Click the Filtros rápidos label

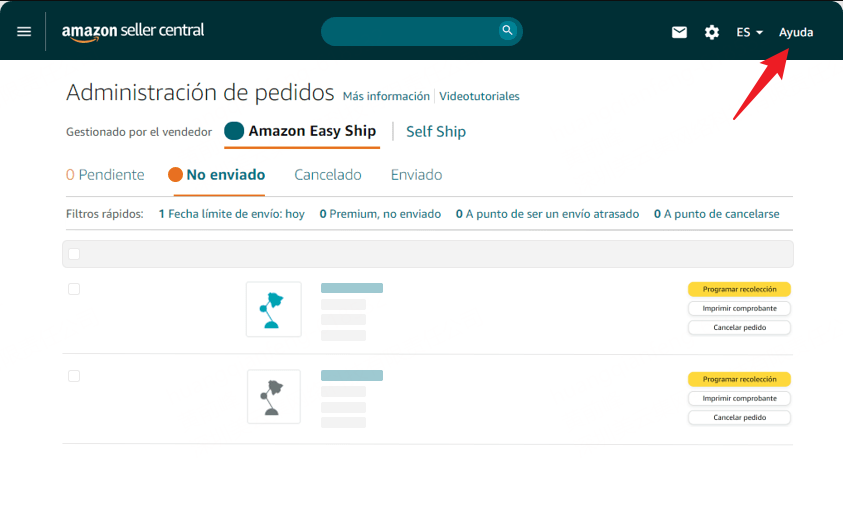(x=105, y=214)
